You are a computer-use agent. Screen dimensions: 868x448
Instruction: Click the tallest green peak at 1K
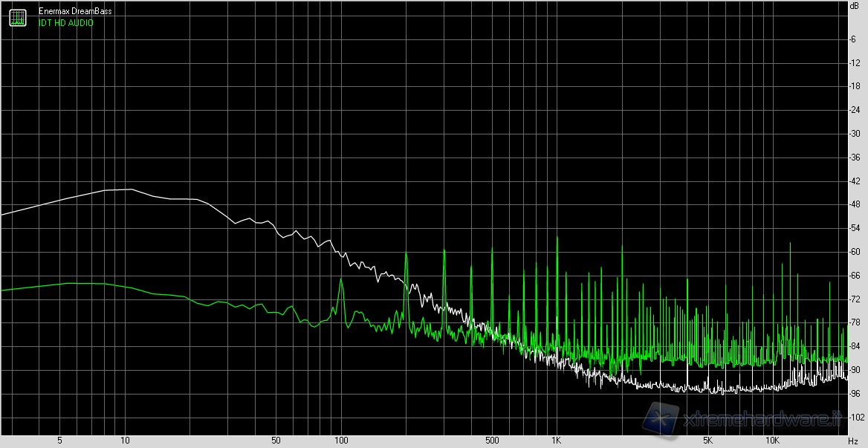(557, 239)
